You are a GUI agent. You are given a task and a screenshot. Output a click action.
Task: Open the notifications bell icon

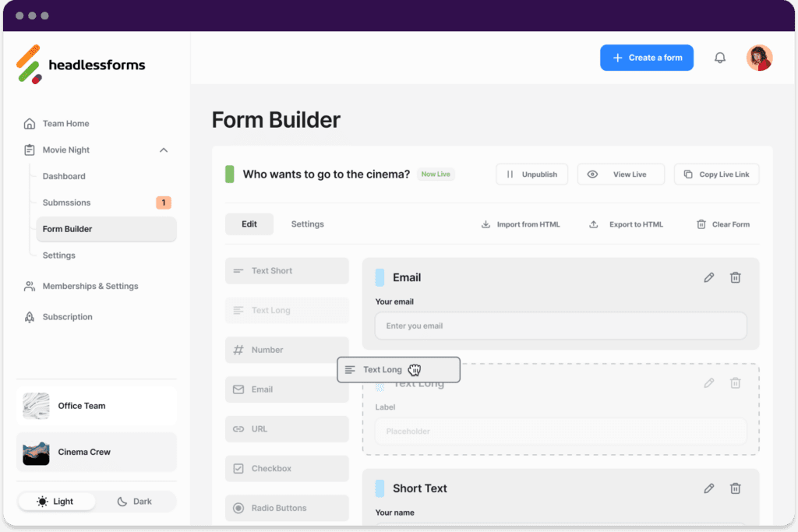click(719, 57)
